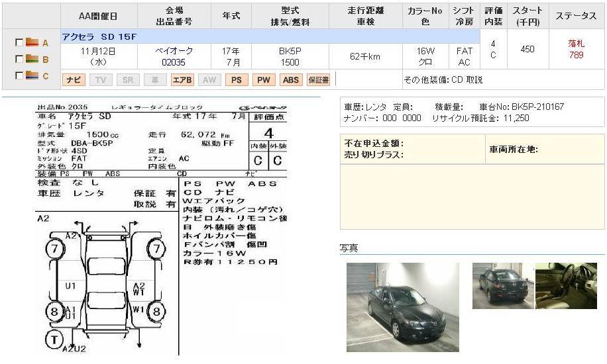Click the FAT AC shift cell
This screenshot has width=607, height=364.
464,56
